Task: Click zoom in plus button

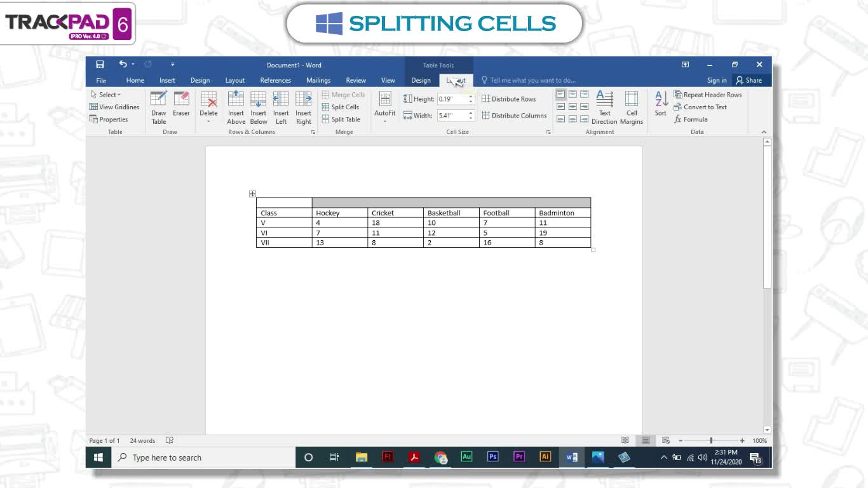Action: point(742,440)
